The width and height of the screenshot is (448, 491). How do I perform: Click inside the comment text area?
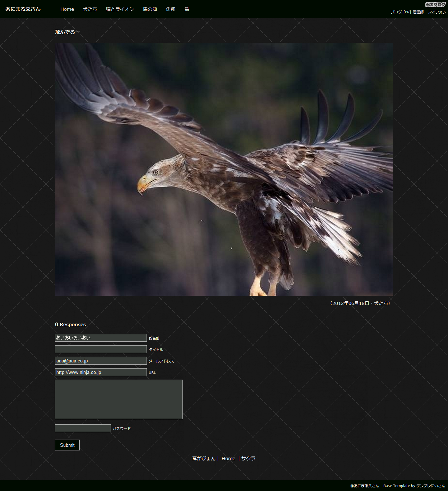coord(119,399)
